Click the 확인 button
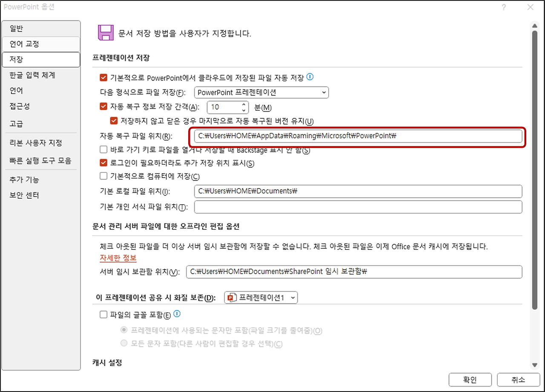The image size is (545, 392). (470, 380)
